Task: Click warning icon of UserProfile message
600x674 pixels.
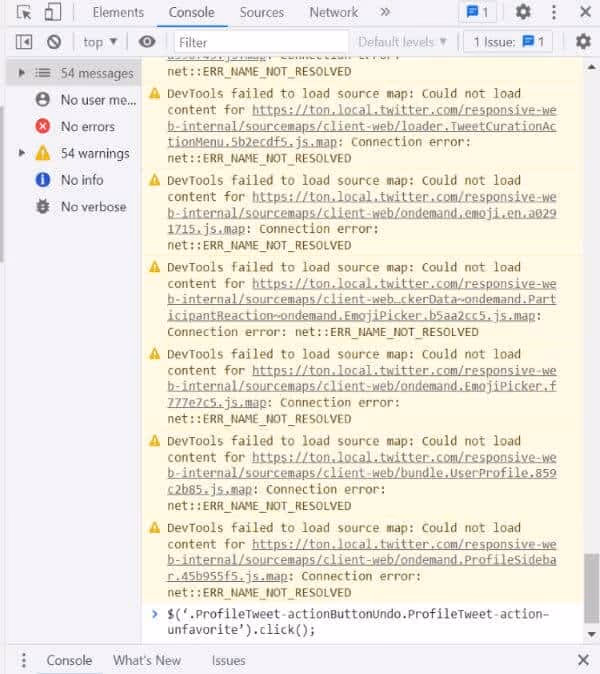Action: pos(154,441)
